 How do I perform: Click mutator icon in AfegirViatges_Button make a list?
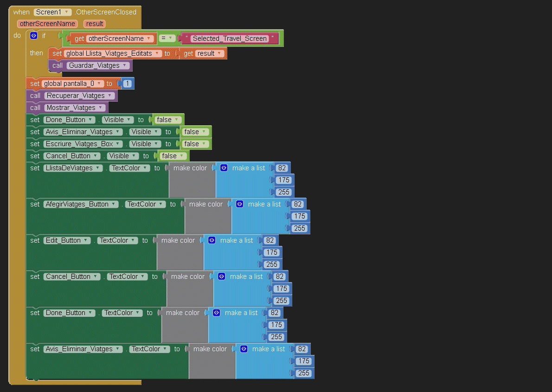pos(239,204)
